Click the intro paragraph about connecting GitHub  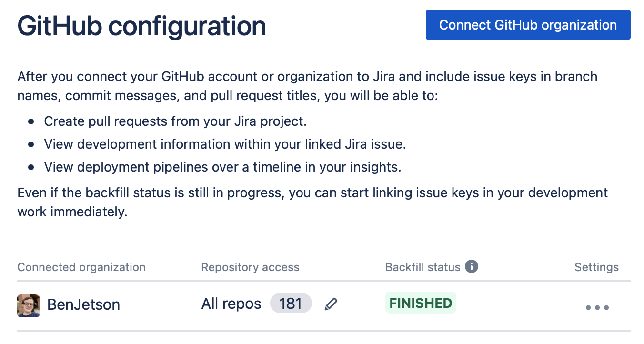[x=307, y=86]
